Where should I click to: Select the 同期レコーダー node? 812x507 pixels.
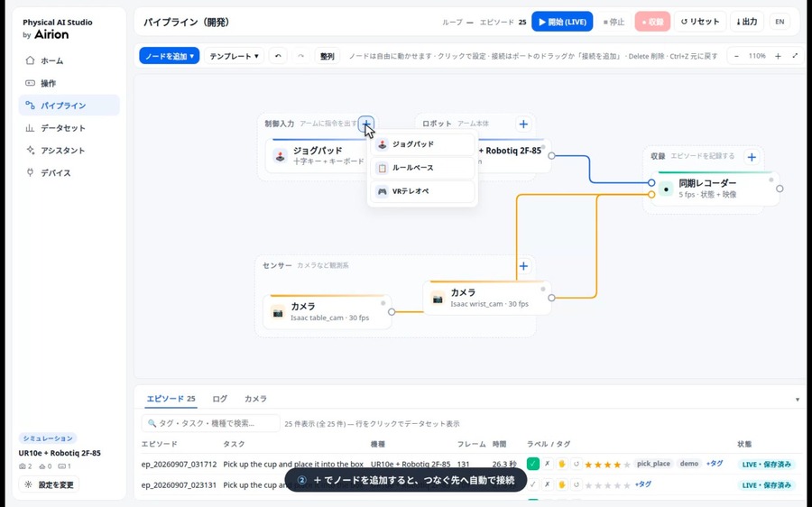(x=715, y=189)
